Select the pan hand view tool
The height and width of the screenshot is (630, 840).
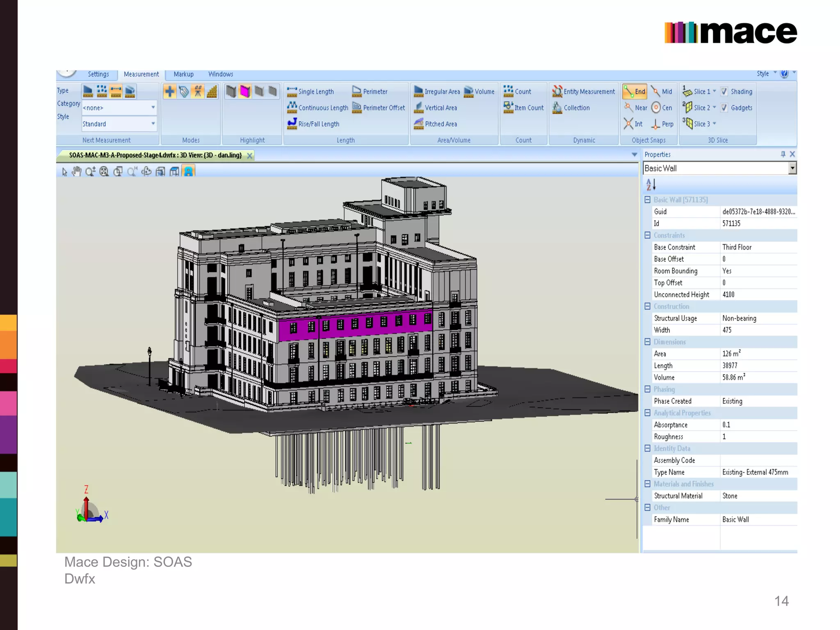coord(77,171)
